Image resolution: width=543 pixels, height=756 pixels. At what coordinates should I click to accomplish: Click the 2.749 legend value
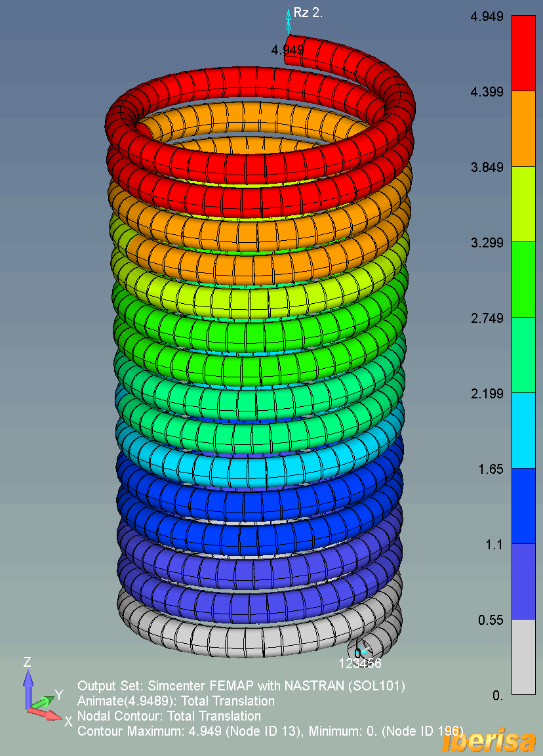tap(487, 318)
